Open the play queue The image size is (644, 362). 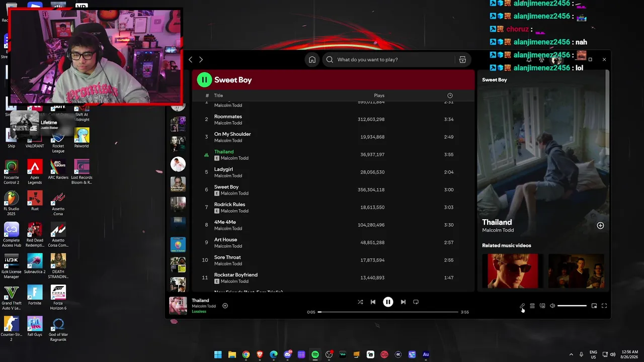532,306
